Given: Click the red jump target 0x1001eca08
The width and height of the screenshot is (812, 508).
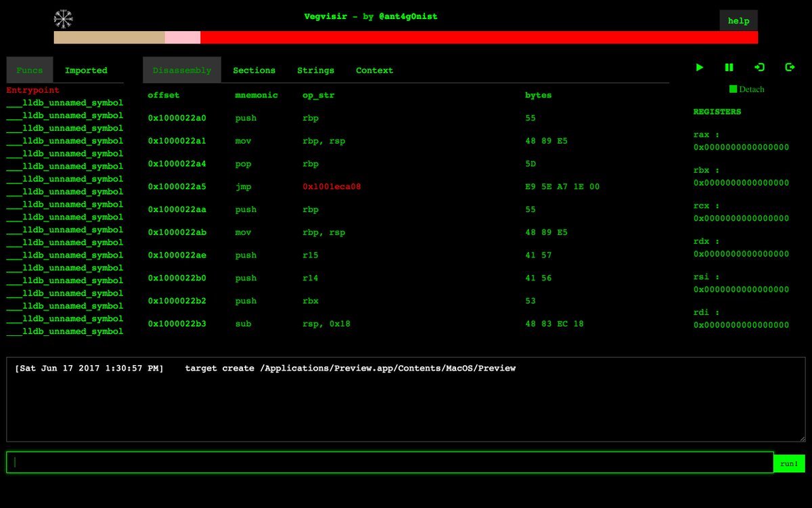Looking at the screenshot, I should click(332, 186).
